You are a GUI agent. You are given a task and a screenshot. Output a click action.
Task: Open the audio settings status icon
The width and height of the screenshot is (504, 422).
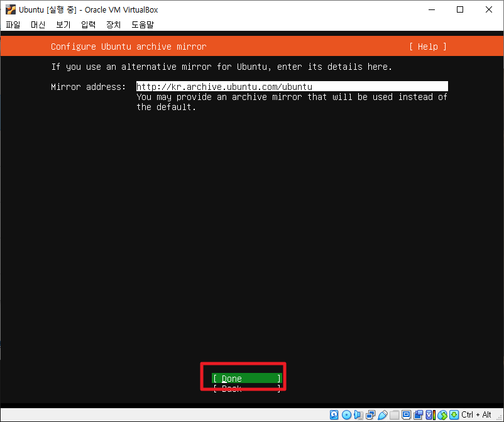(x=358, y=415)
